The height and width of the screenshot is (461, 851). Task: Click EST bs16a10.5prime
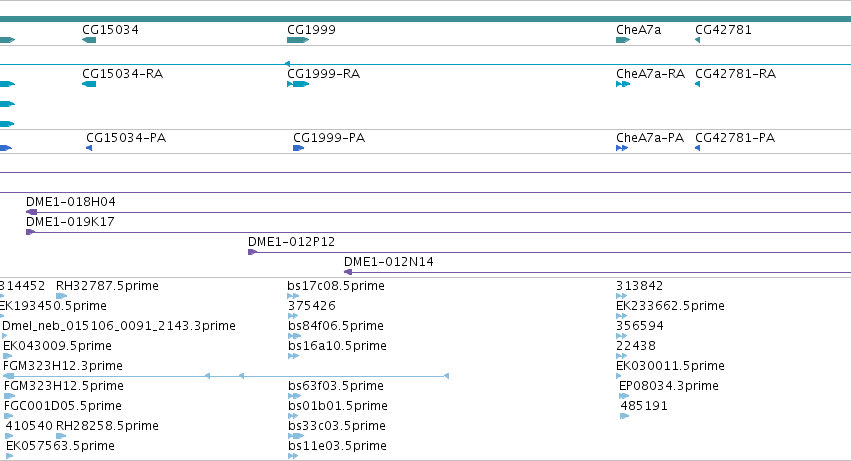tap(337, 346)
